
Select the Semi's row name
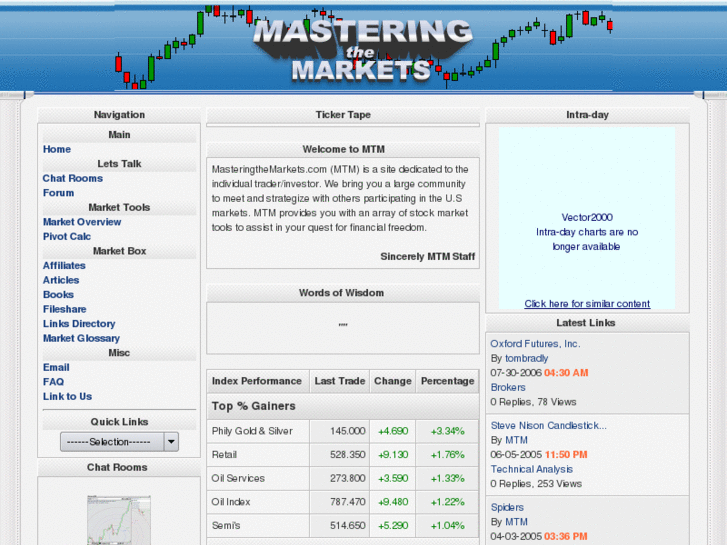tap(226, 526)
